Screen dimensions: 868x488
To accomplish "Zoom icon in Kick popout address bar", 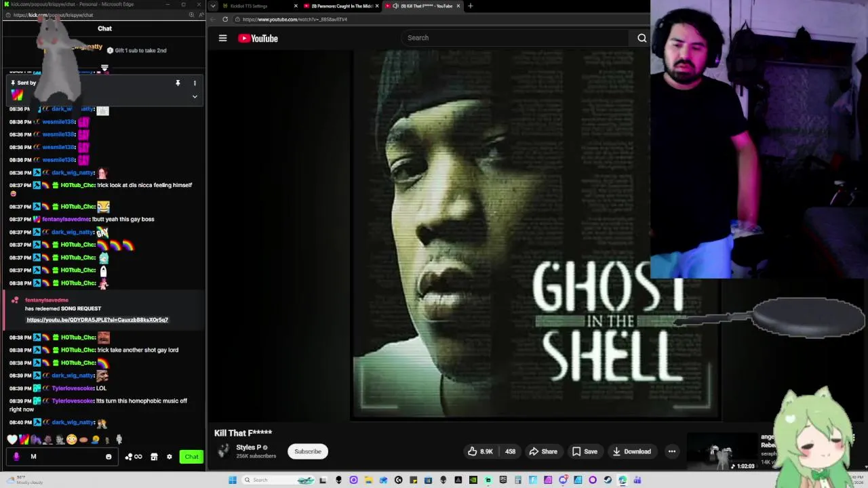I will (191, 15).
